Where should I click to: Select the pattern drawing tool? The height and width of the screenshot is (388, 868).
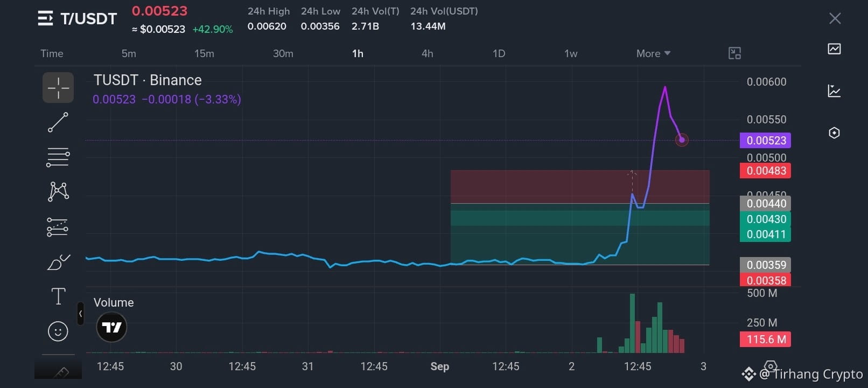tap(58, 192)
